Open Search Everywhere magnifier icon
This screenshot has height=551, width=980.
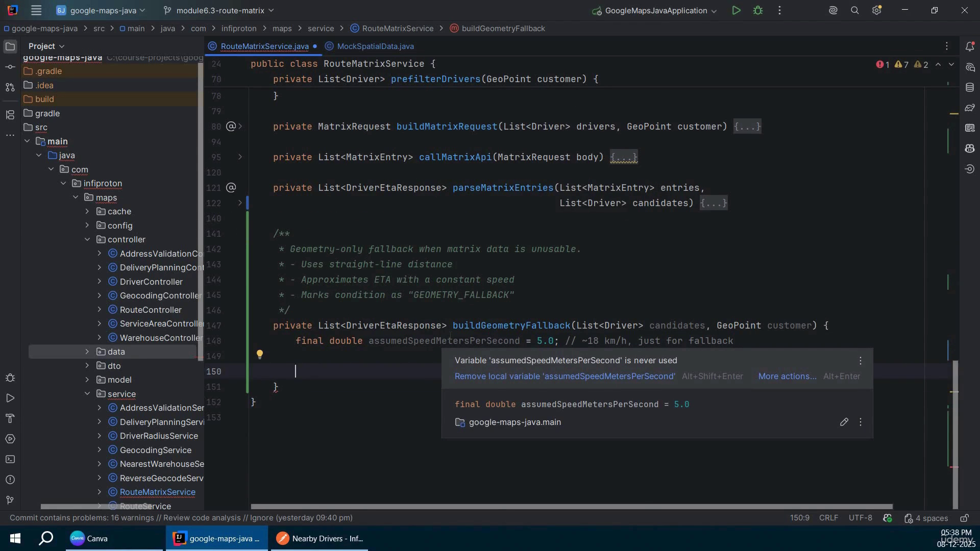(x=855, y=10)
